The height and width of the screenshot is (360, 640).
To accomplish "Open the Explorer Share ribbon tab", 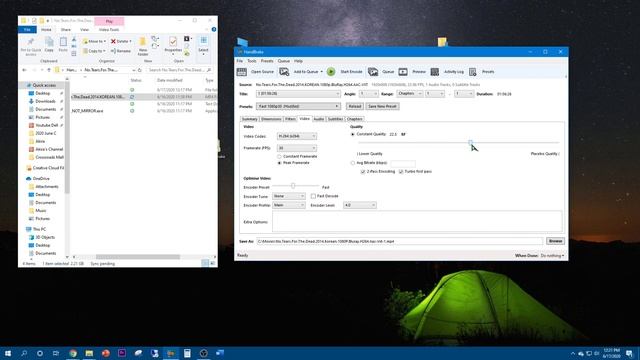I will tap(65, 30).
